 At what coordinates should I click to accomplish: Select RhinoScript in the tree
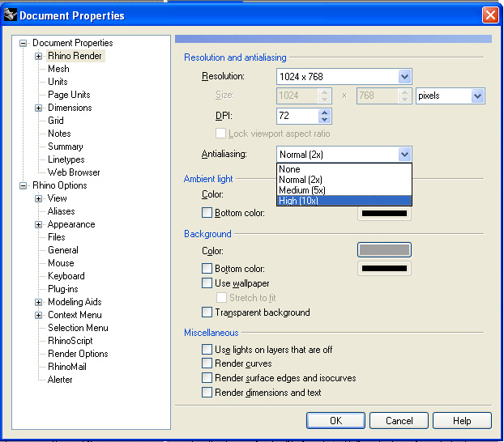tap(70, 341)
